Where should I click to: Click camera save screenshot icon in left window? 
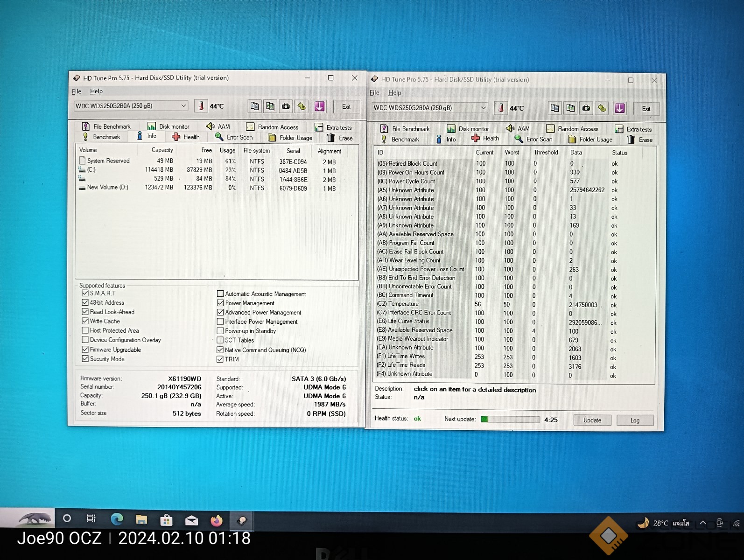point(286,106)
